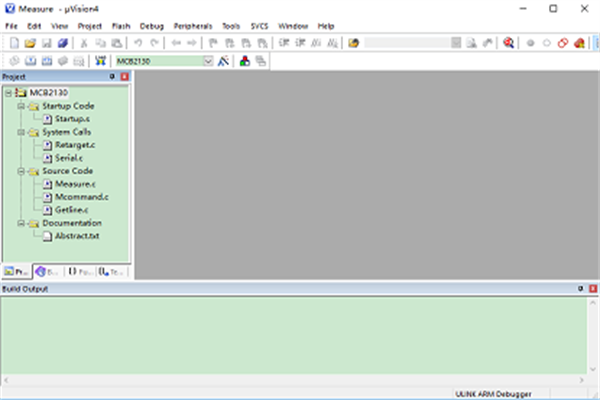Click the Cut scissors icon
The width and height of the screenshot is (600, 400).
84,43
